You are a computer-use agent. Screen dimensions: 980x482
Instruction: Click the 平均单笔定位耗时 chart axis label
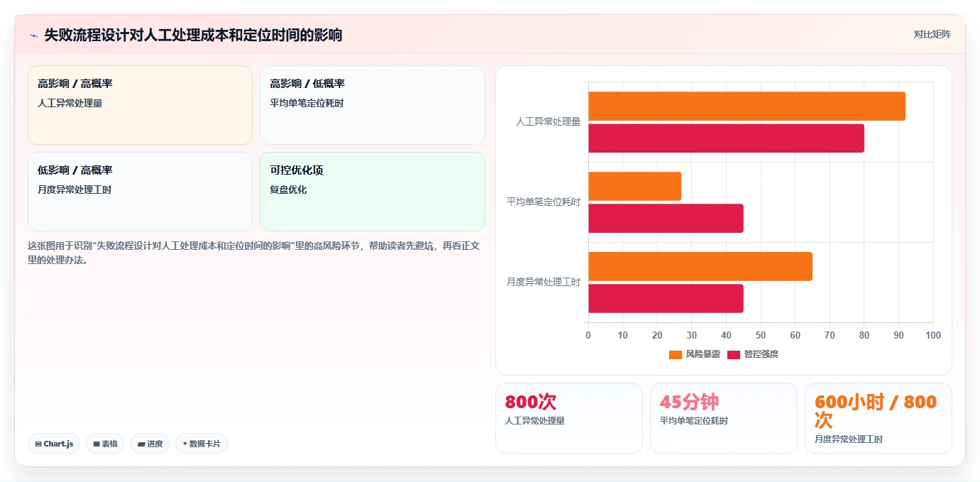[x=543, y=202]
